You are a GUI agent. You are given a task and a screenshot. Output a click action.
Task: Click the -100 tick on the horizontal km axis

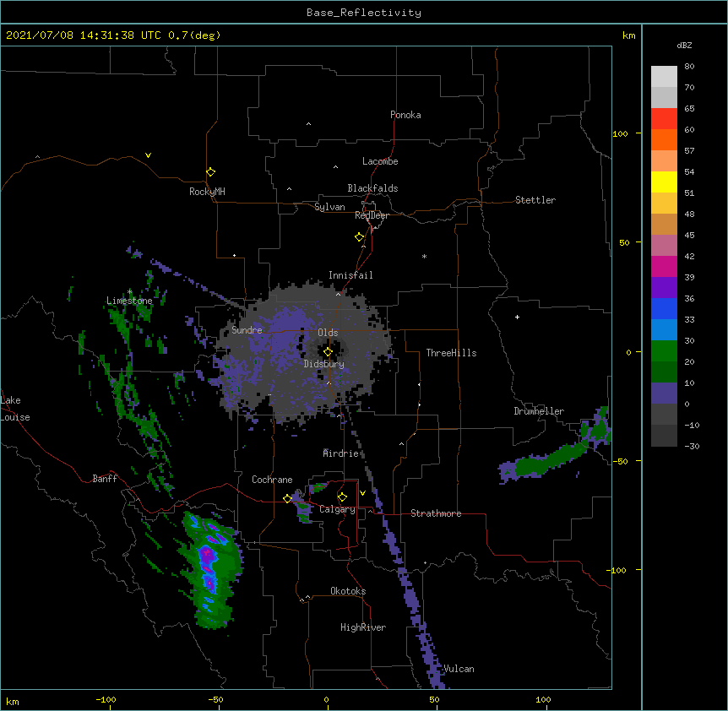point(106,699)
